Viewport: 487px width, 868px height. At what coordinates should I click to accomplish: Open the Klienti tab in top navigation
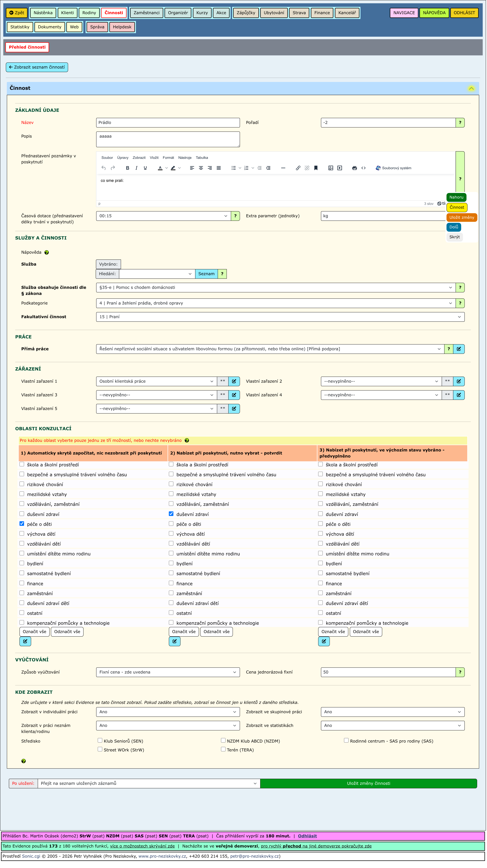click(67, 13)
